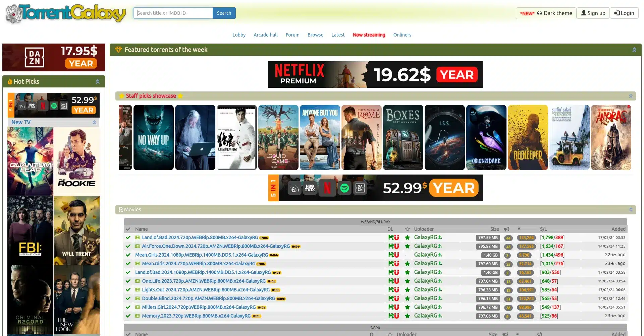
Task: Click comments megaphone column header icon
Action: pos(506,229)
